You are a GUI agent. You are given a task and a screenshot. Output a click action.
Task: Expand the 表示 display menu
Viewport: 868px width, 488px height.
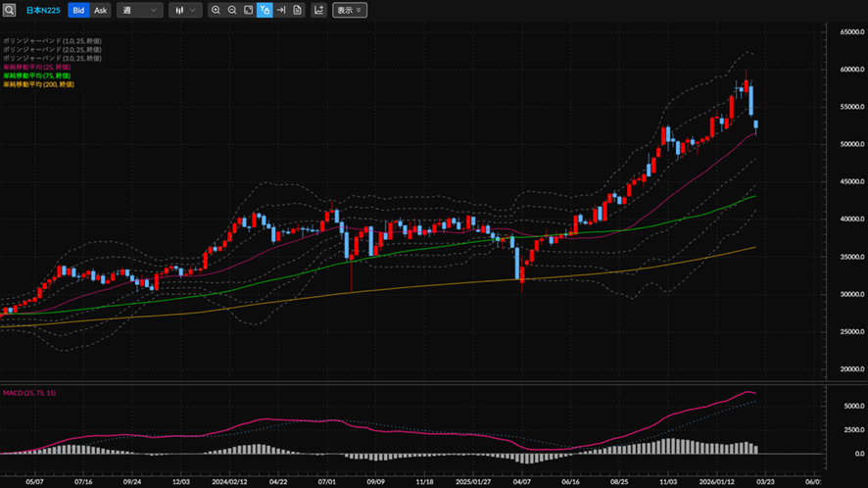coord(350,10)
